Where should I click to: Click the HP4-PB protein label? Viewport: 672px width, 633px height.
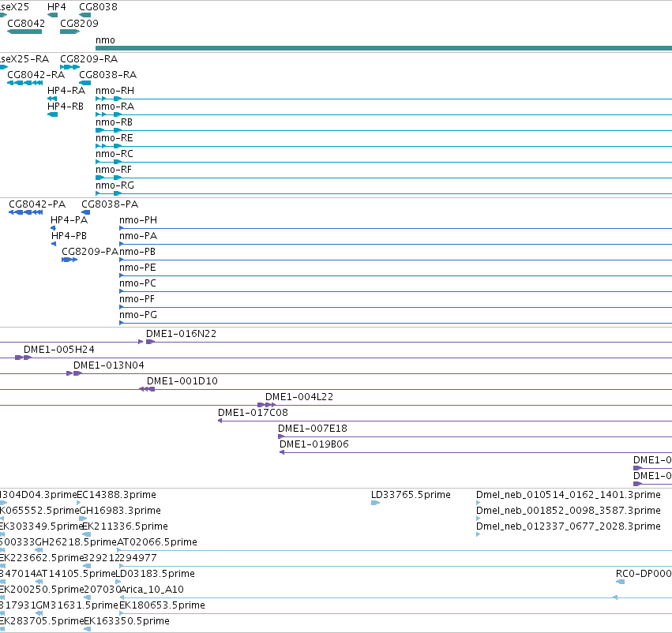tap(69, 236)
